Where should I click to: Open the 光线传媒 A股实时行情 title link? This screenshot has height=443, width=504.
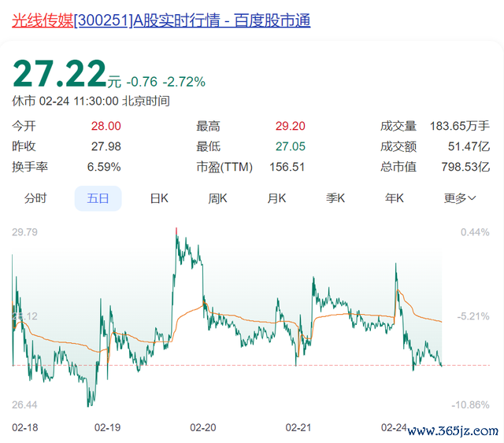click(161, 20)
